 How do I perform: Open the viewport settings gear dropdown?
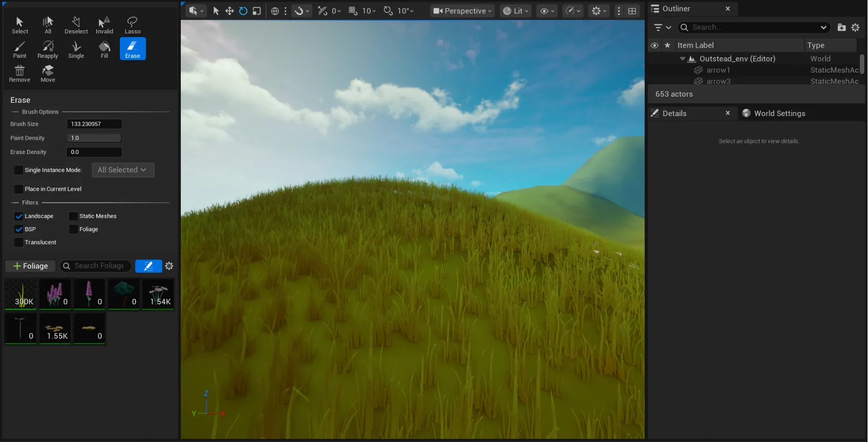tap(599, 11)
